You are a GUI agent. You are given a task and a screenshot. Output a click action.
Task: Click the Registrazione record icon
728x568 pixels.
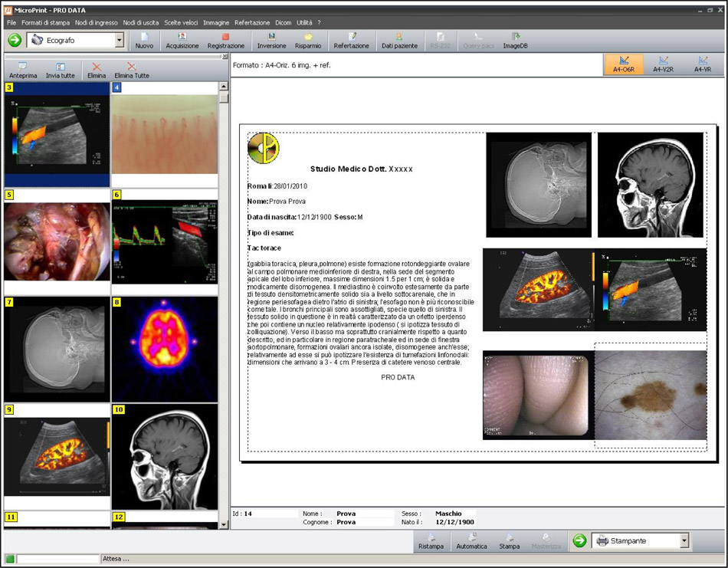click(225, 41)
